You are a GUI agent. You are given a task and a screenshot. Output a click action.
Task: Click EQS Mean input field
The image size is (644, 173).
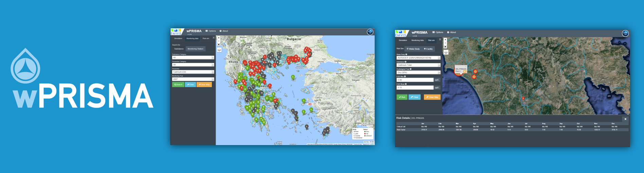[415, 88]
